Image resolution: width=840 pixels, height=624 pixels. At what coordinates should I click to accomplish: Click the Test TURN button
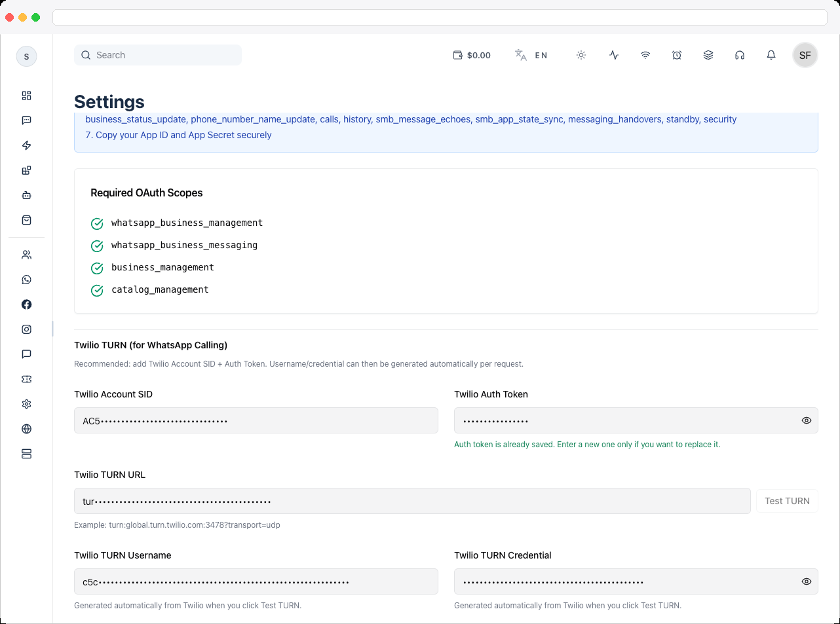[787, 501]
